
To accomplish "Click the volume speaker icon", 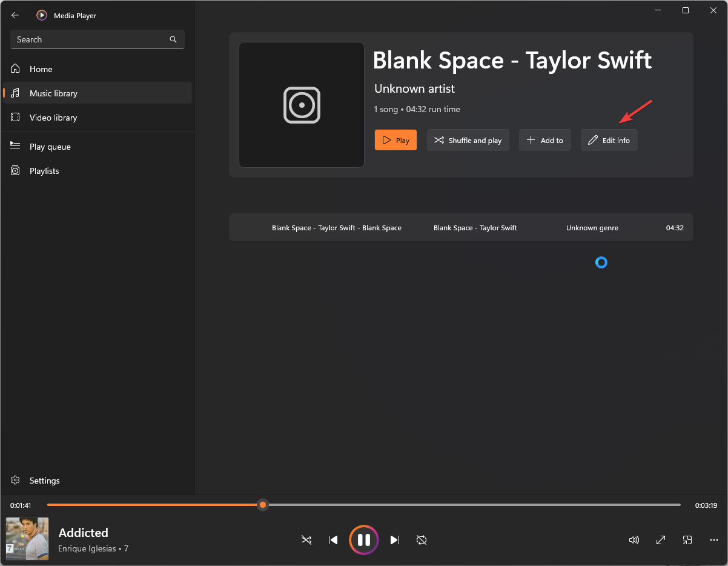I will click(634, 540).
